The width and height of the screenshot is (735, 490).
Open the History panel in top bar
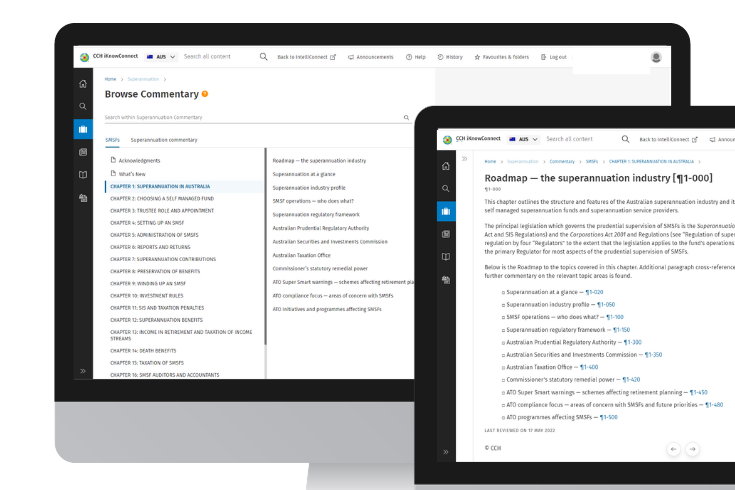pos(449,57)
